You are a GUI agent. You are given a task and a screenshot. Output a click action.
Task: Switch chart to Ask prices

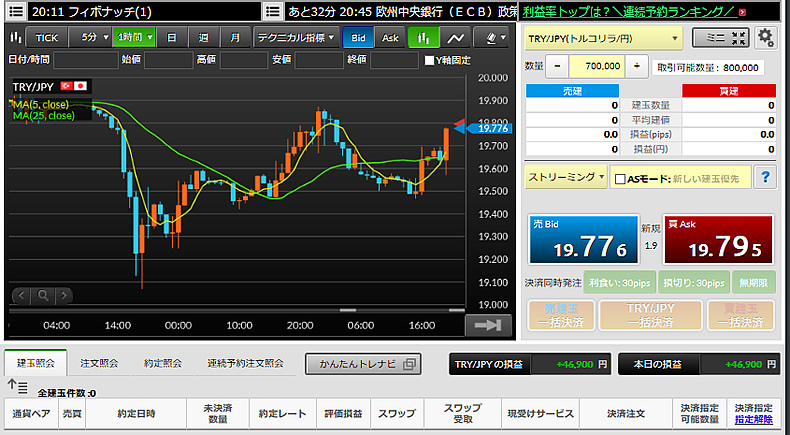390,37
